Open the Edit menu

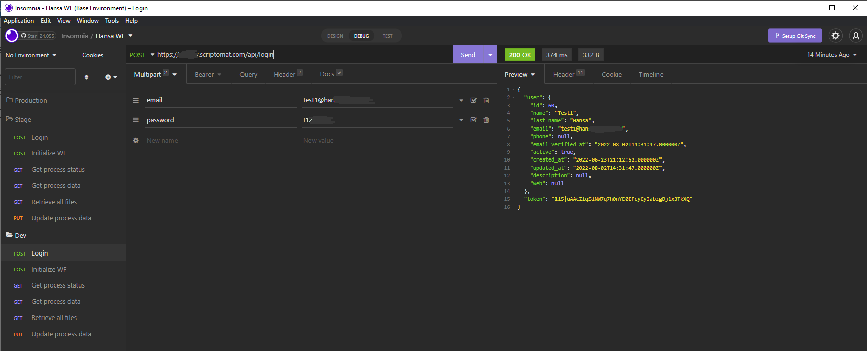pyautogui.click(x=46, y=21)
